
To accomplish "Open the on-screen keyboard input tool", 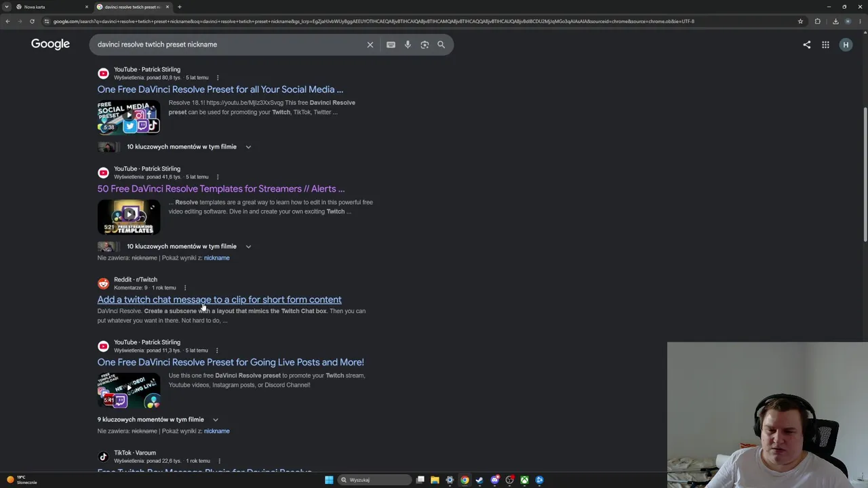I will pos(391,45).
